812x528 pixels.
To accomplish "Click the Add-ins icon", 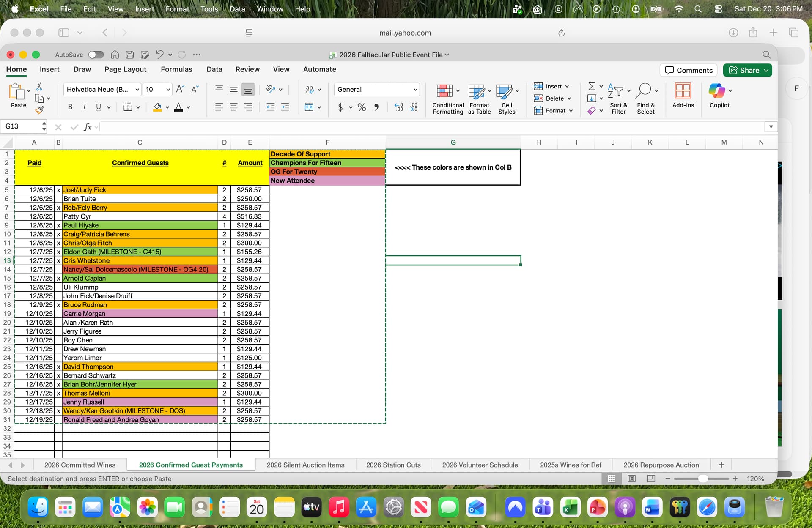I will pos(683,90).
